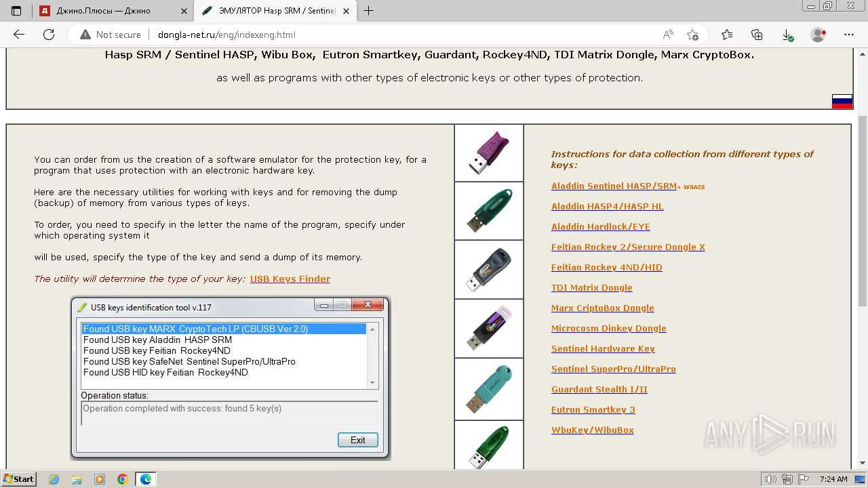Select 'Found USB key MARX CryptoTech LP' row

[224, 329]
